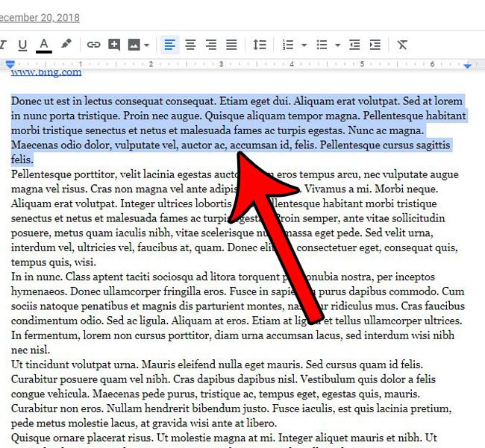Open the text color picker

coord(44,45)
